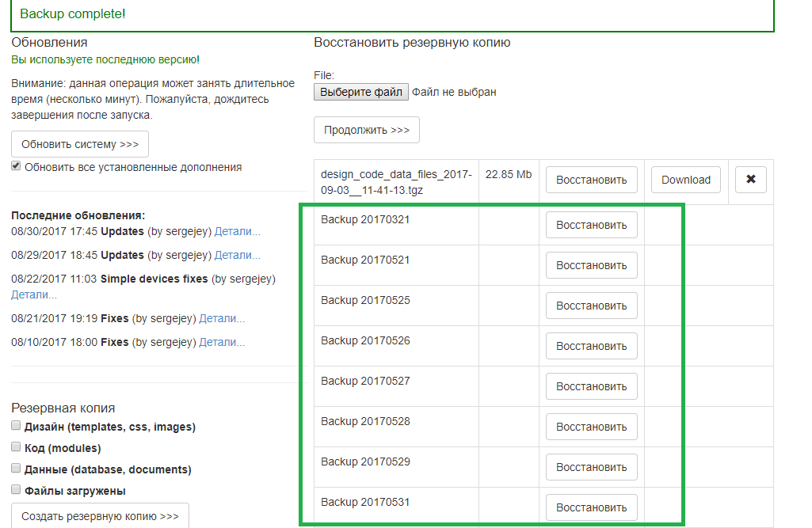Click 'Создать резервную копию >>>' button
Image resolution: width=812 pixels, height=528 pixels.
(100, 516)
